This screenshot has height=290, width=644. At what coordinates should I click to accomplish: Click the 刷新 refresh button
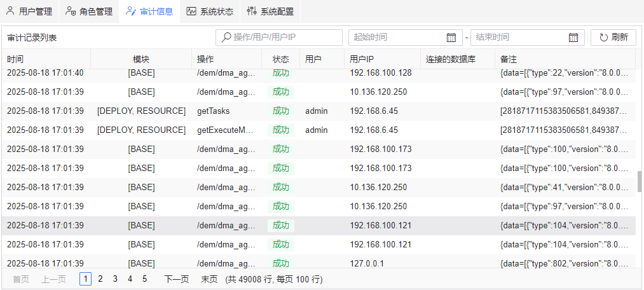[613, 38]
